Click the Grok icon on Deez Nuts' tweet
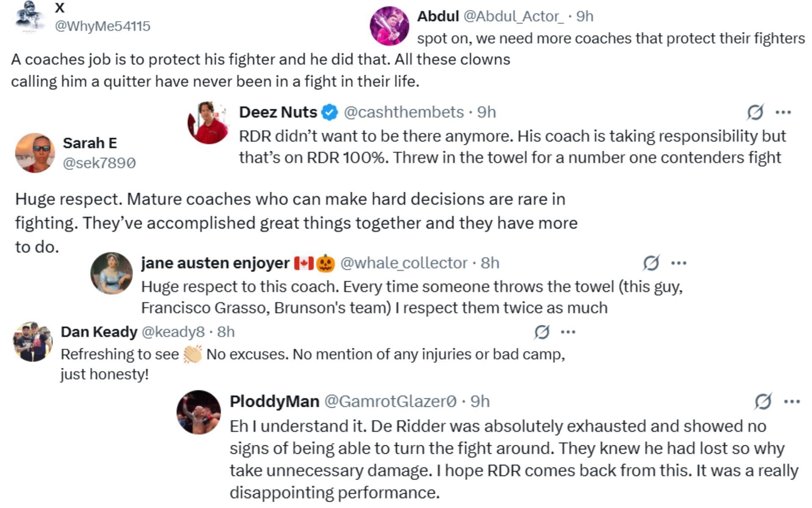Viewport: 812px width, 508px height. click(755, 112)
